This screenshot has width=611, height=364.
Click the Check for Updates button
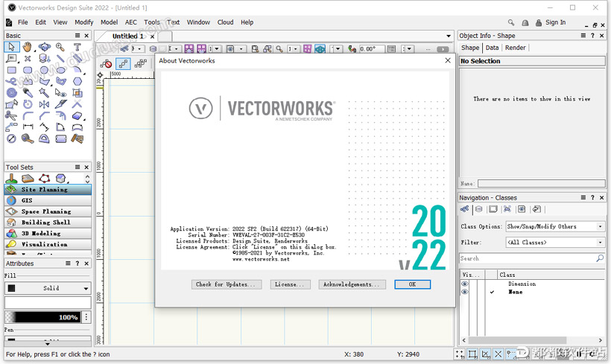pyautogui.click(x=226, y=284)
